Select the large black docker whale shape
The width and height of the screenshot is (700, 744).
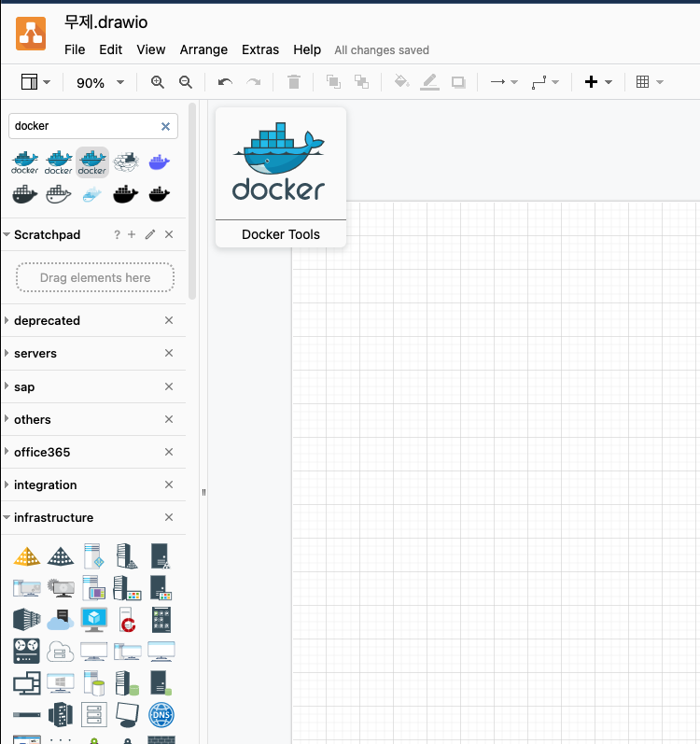pos(126,194)
